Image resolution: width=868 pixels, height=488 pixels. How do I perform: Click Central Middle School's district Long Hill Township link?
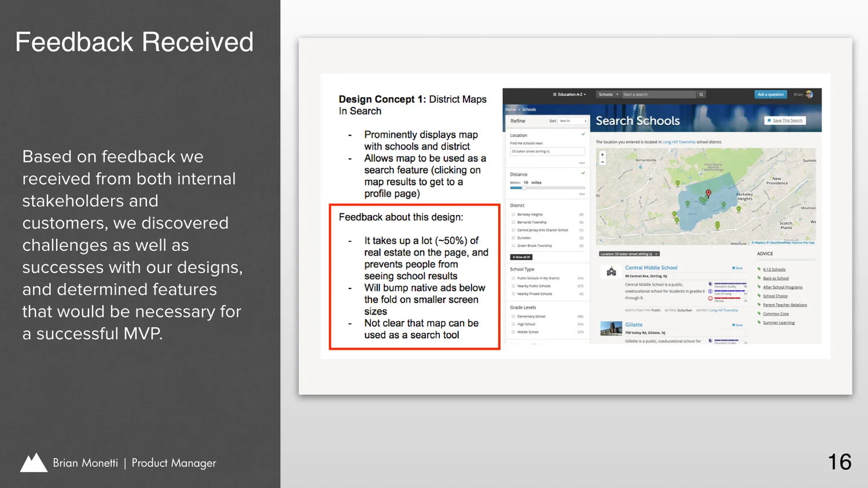tap(723, 310)
